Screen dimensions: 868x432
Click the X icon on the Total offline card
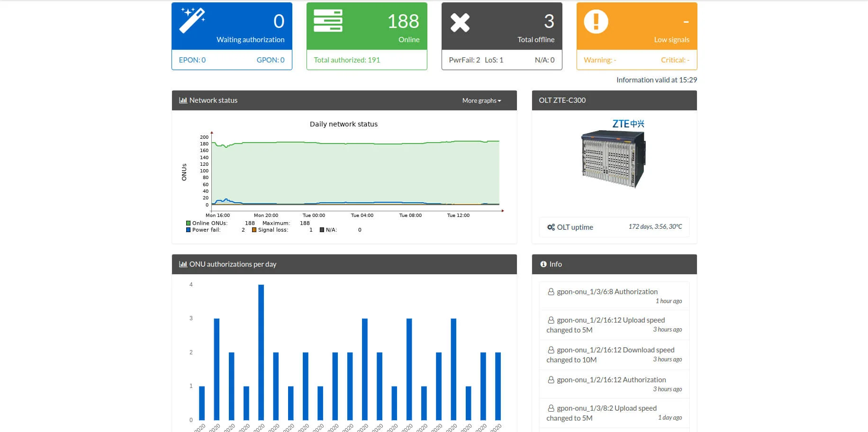[460, 21]
